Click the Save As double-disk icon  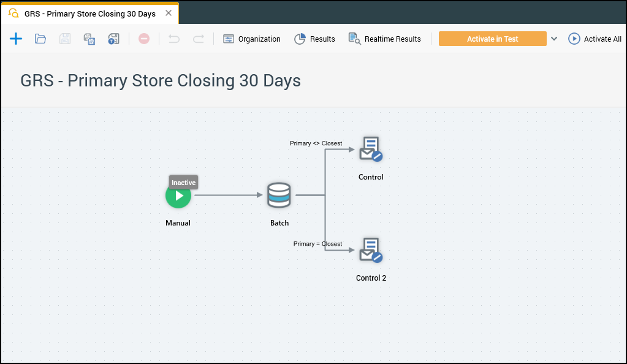(89, 39)
